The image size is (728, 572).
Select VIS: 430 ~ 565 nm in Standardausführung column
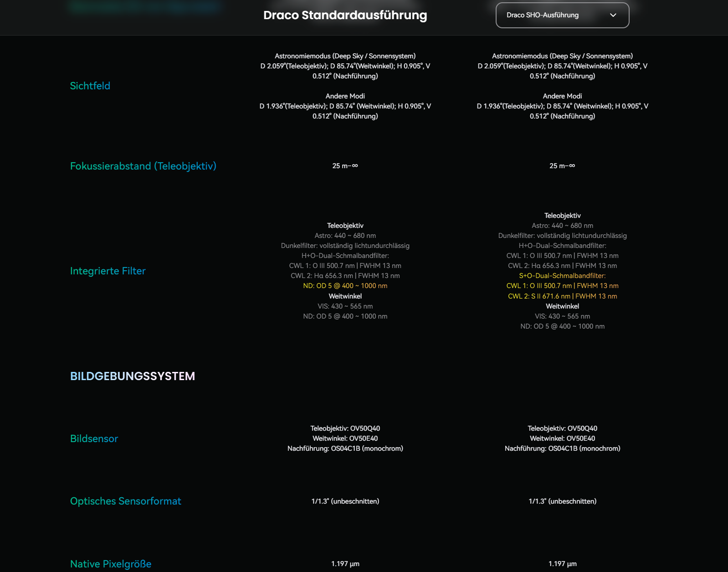pos(345,306)
